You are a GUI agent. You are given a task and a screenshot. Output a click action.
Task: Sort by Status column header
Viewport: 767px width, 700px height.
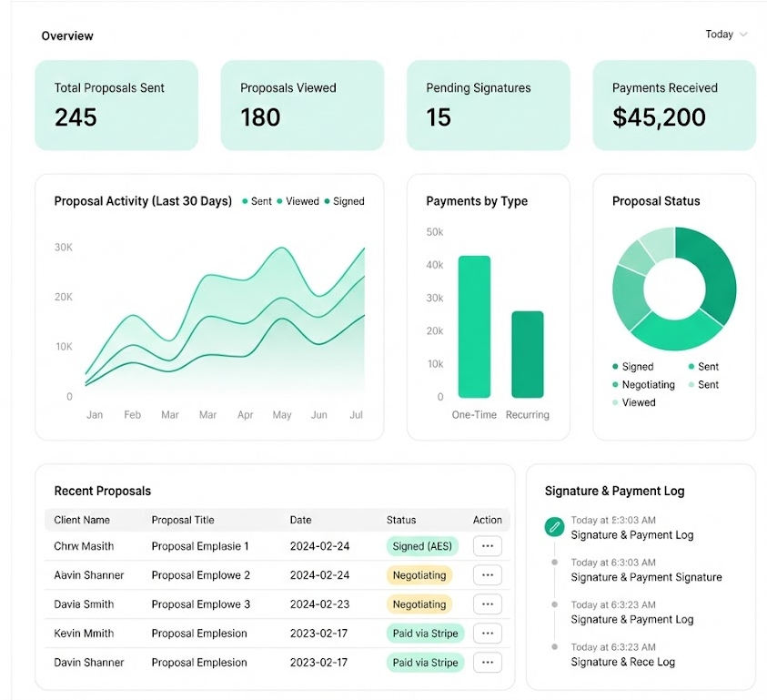401,520
